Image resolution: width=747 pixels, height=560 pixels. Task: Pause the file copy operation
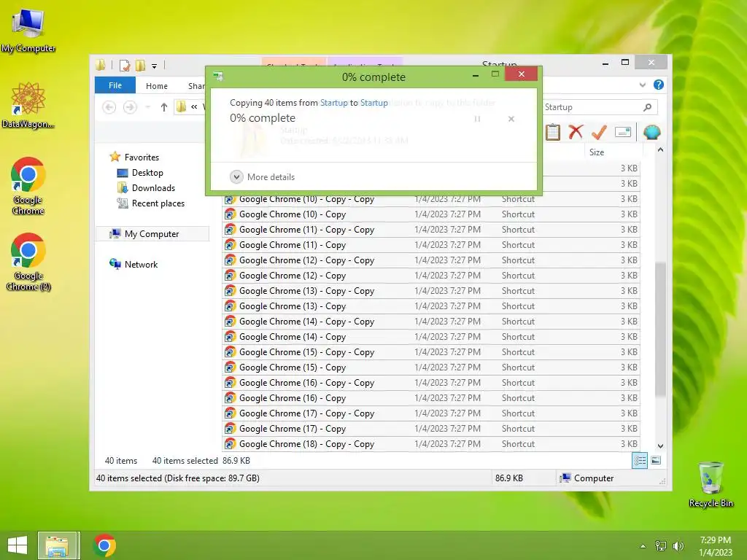[477, 119]
